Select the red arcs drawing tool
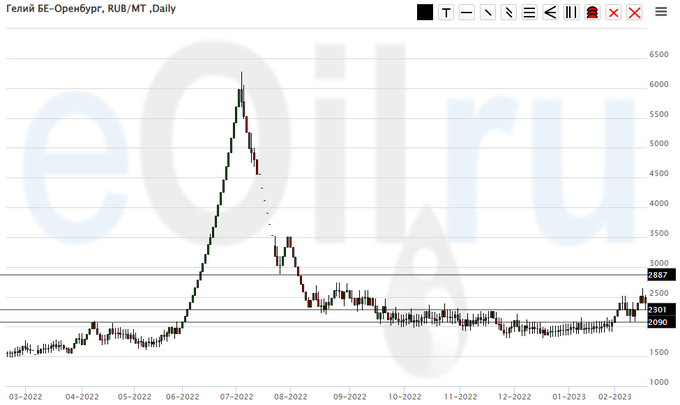 (592, 13)
